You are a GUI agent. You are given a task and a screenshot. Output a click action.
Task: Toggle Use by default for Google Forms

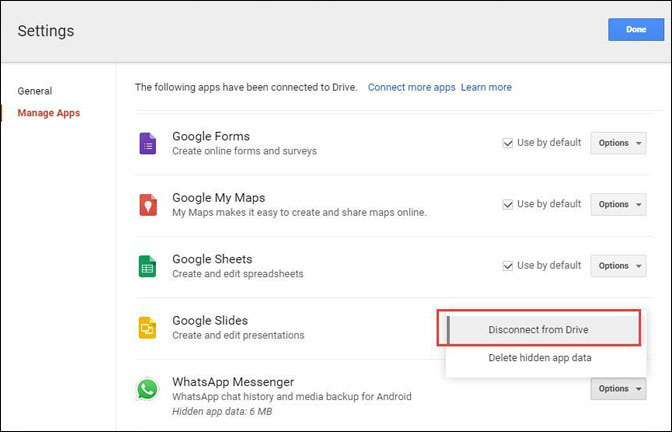coord(508,143)
